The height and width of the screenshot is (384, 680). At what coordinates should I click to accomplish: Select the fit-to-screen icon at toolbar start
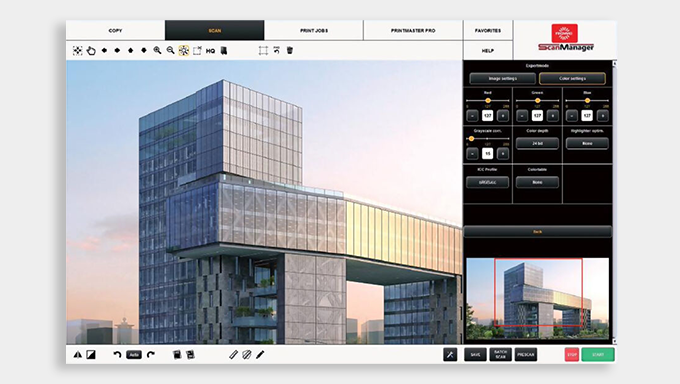coord(78,51)
